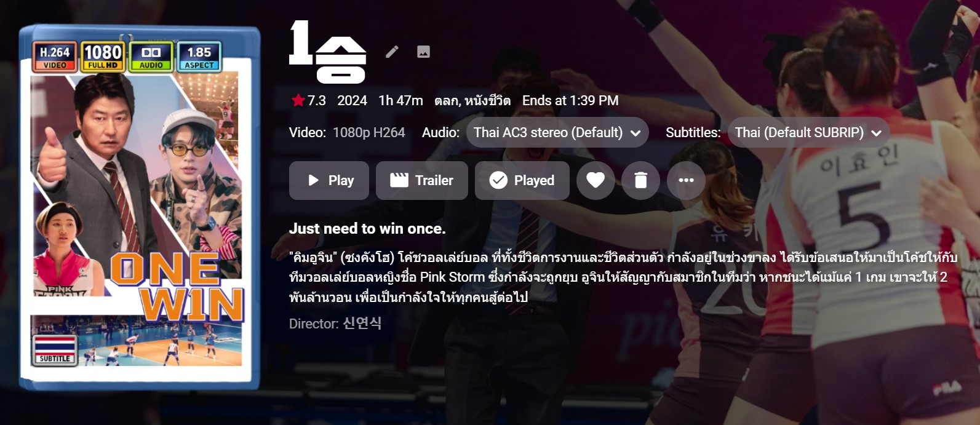Click the trash delete icon
Viewport: 980px width, 425px height.
(640, 180)
